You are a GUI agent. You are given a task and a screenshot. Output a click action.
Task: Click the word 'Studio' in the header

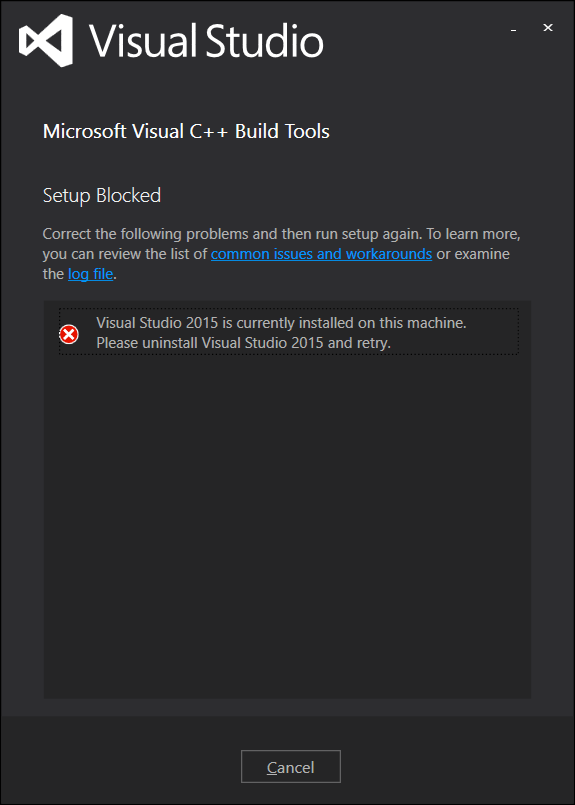pyautogui.click(x=264, y=41)
